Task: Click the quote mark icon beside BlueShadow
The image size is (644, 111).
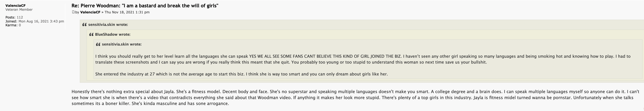Action: 91,34
